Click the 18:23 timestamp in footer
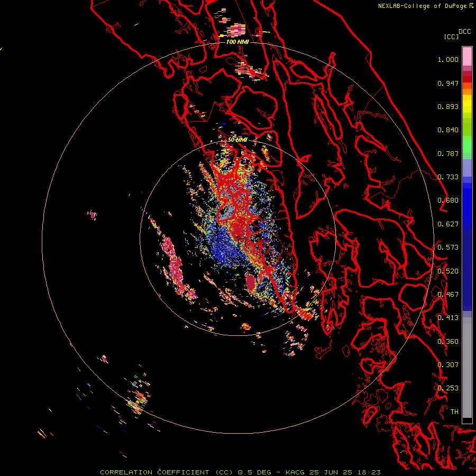 [x=369, y=472]
